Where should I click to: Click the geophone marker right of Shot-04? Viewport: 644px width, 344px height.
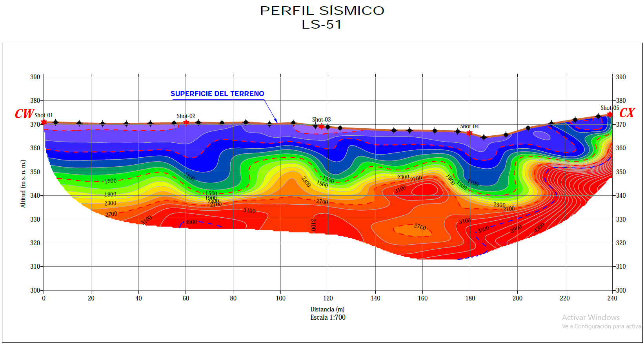click(484, 137)
